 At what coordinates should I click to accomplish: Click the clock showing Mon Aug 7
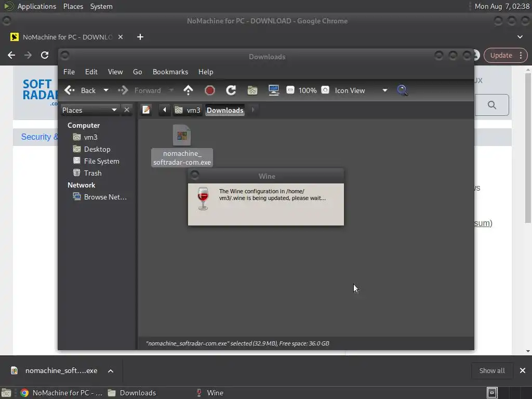coord(502,6)
